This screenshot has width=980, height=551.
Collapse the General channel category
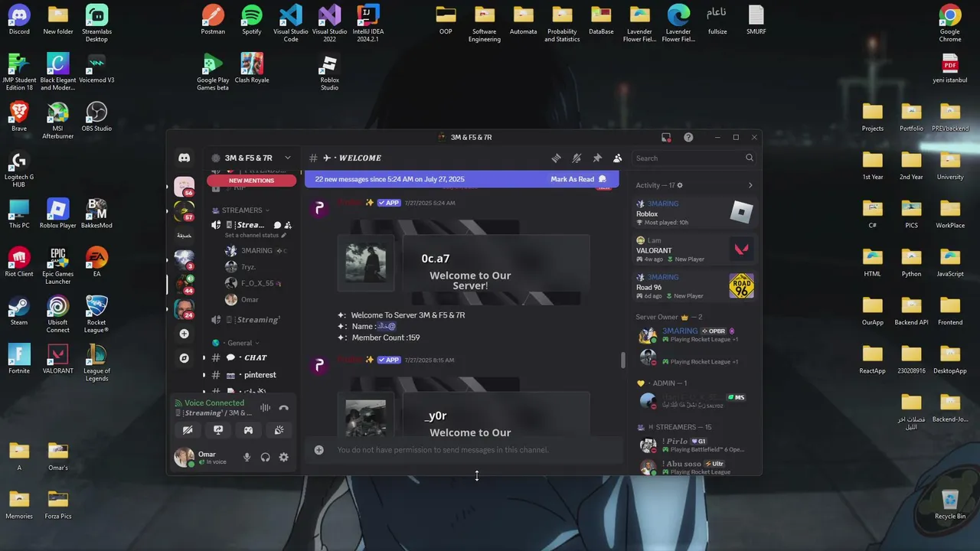coord(240,343)
